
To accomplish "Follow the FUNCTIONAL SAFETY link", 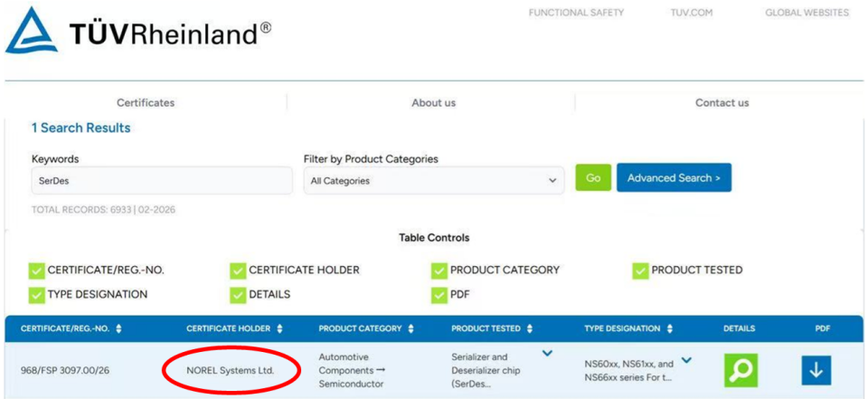I will pos(576,12).
